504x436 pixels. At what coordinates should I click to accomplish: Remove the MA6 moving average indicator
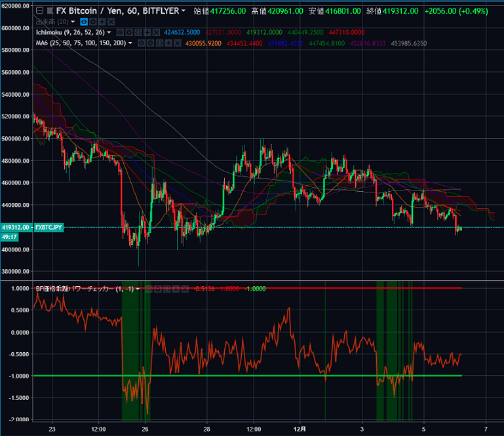178,43
